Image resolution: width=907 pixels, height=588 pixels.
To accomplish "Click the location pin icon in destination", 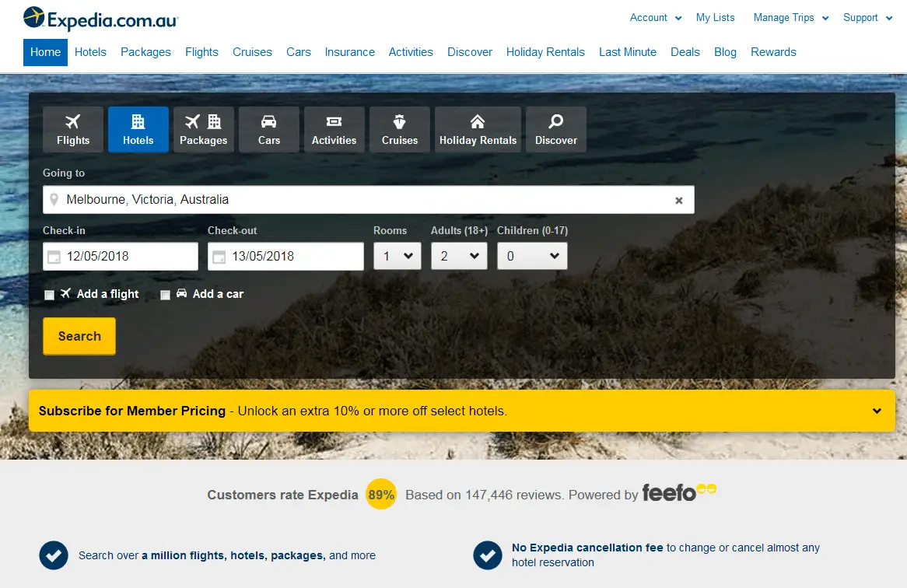I will (x=54, y=199).
